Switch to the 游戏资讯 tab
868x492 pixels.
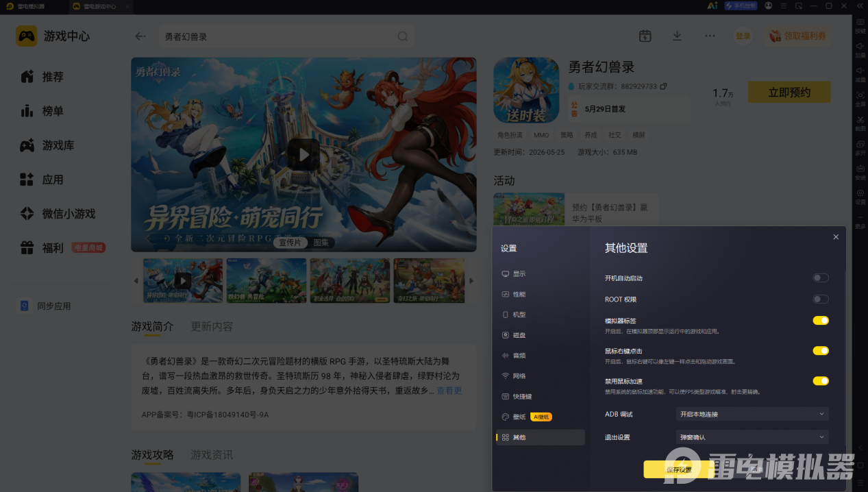coord(212,455)
